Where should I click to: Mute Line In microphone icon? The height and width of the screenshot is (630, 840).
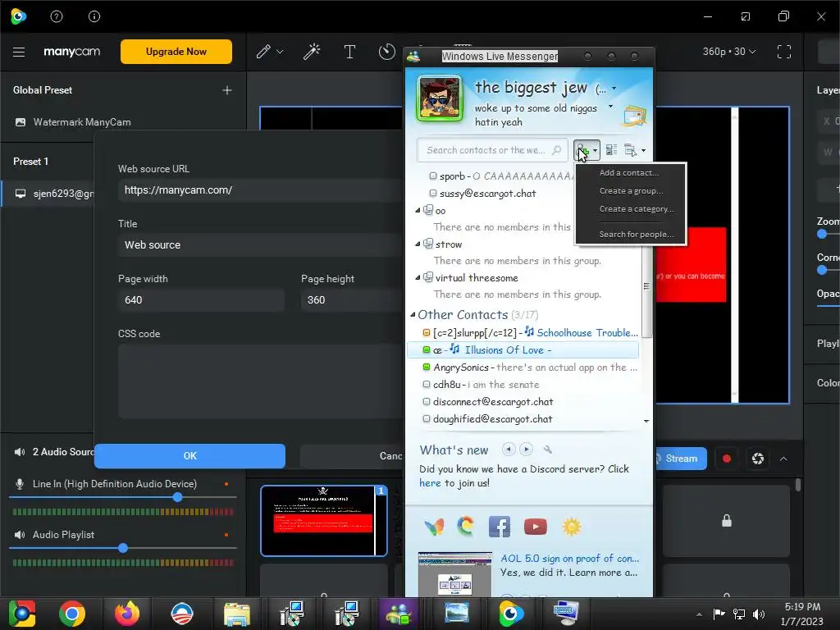20,484
